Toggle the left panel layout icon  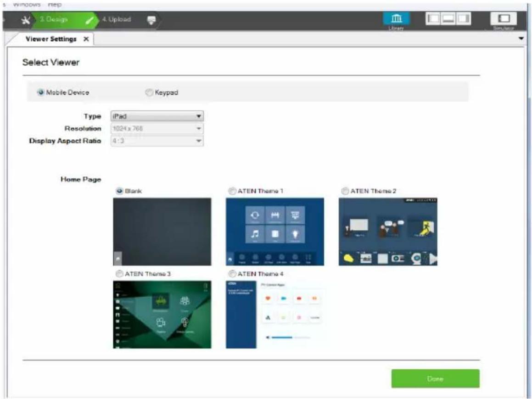coord(433,19)
